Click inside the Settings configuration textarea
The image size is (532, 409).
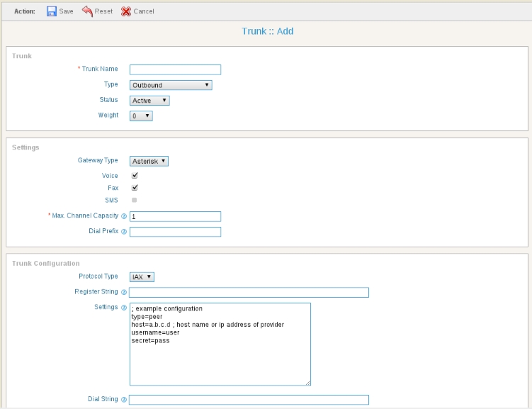pos(220,344)
